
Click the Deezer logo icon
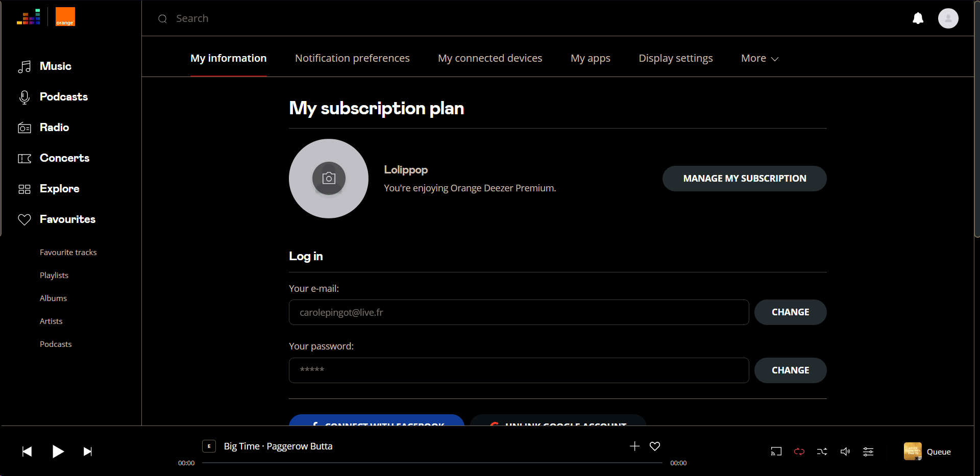click(x=29, y=17)
